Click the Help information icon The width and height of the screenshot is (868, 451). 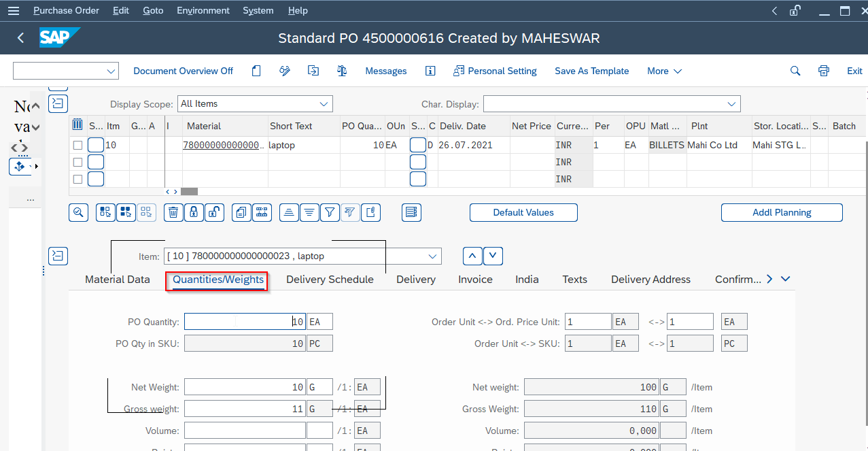pos(430,71)
